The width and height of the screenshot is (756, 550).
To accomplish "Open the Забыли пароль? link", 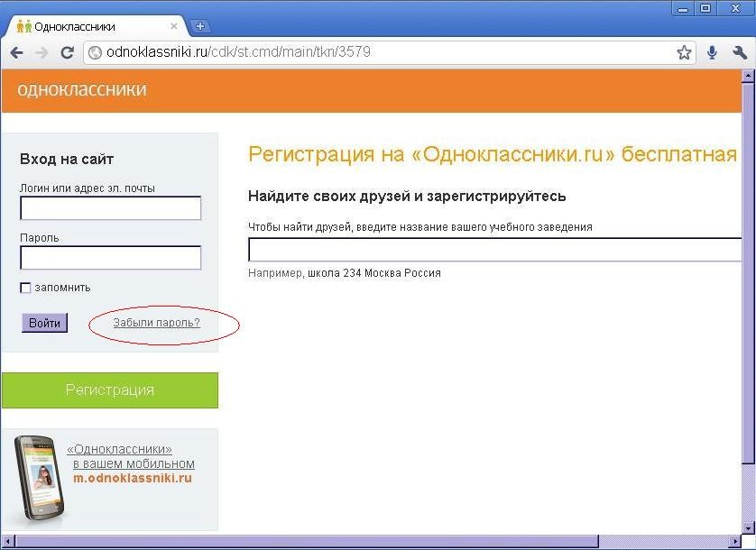I will click(x=157, y=323).
